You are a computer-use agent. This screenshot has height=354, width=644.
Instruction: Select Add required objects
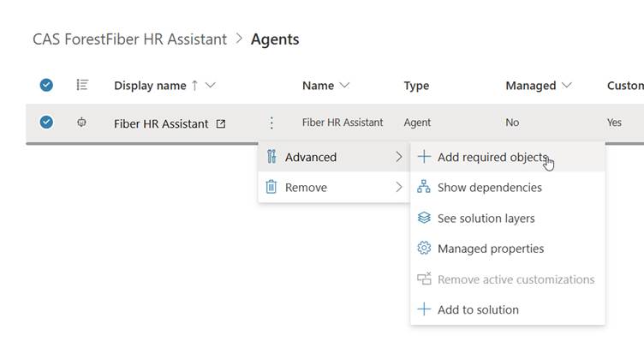tap(492, 157)
